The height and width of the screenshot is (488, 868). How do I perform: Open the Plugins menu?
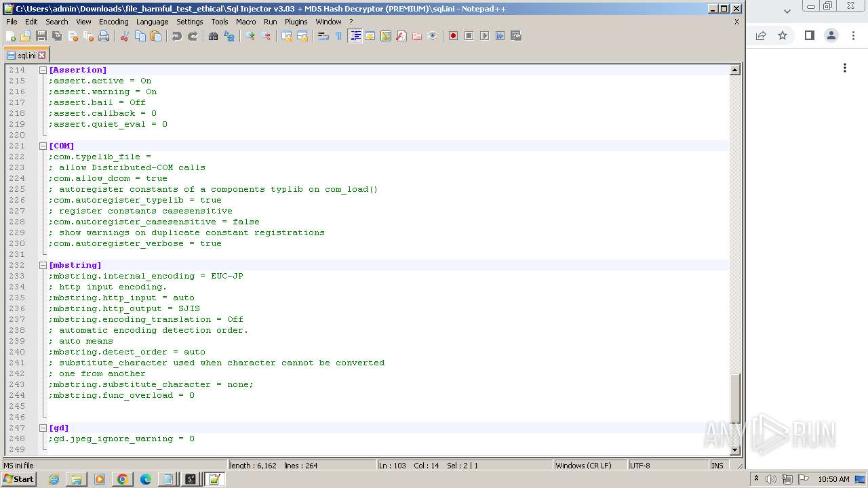click(296, 22)
